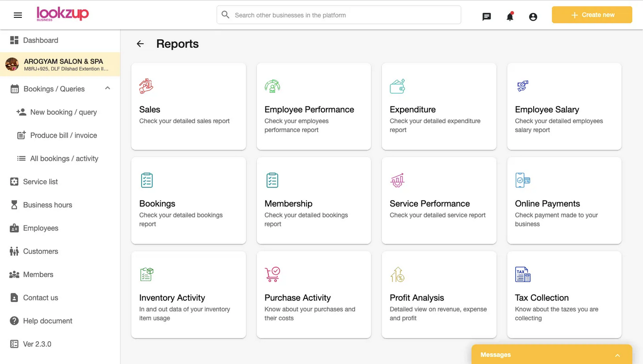Click the search businesses input field
The height and width of the screenshot is (364, 643).
tap(339, 15)
